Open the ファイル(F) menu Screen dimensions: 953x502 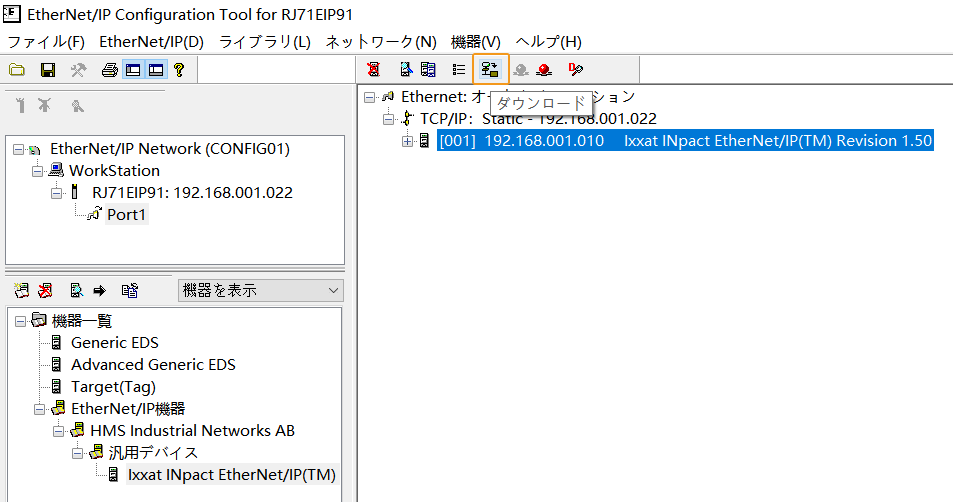point(46,42)
